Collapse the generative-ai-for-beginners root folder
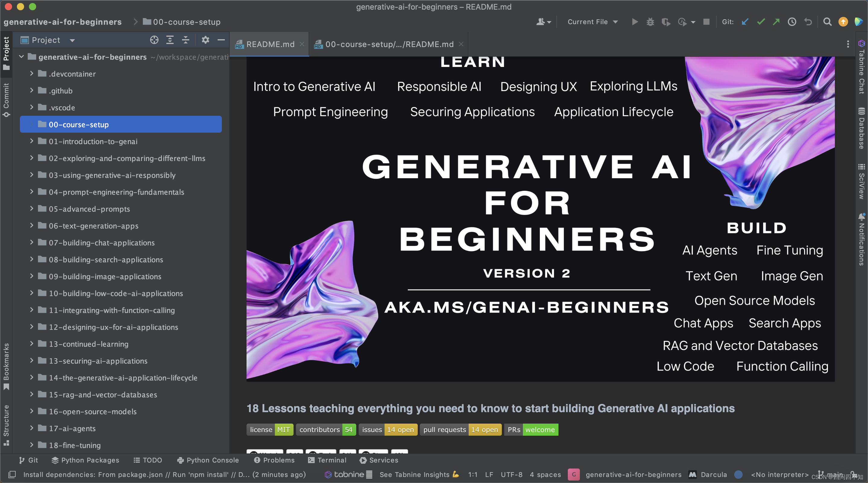Image resolution: width=868 pixels, height=483 pixels. 22,57
